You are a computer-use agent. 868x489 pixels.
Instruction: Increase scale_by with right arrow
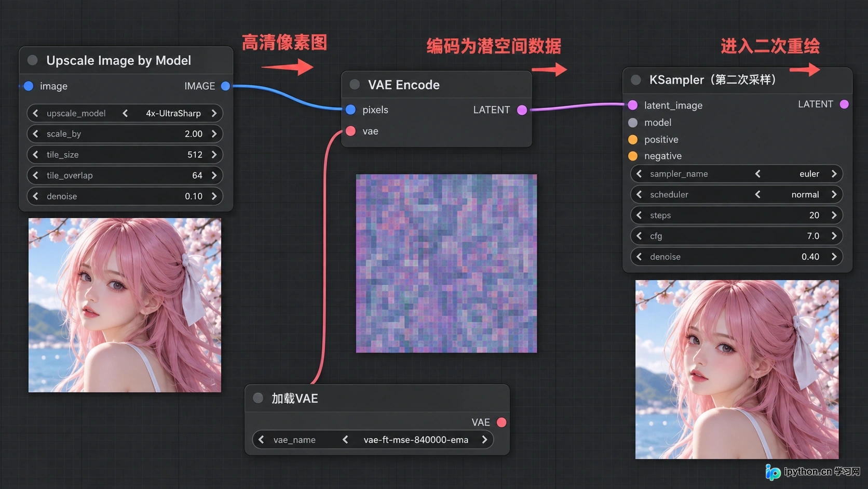click(x=214, y=134)
